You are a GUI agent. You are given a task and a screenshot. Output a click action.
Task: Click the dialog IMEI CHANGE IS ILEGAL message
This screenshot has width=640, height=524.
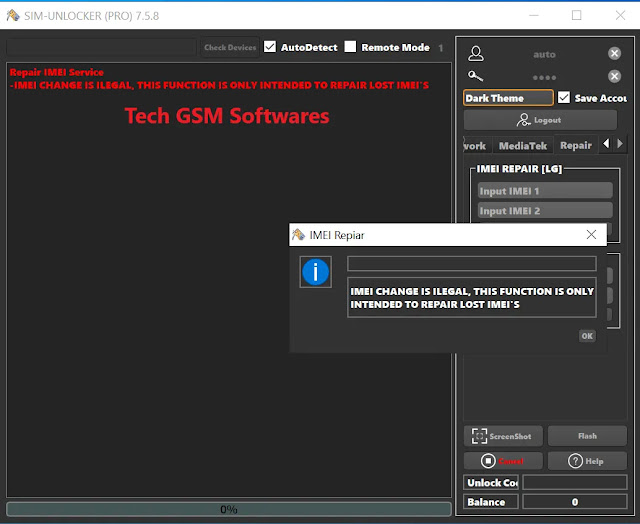(x=471, y=298)
